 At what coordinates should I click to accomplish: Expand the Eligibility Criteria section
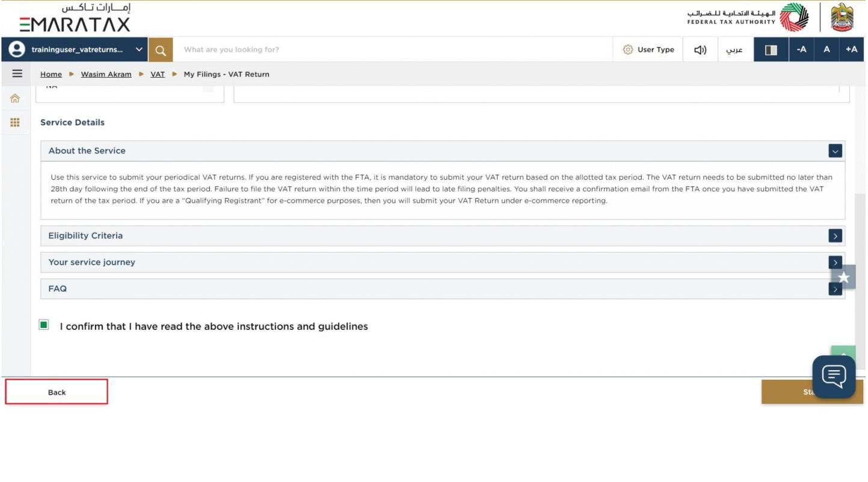[x=835, y=236]
